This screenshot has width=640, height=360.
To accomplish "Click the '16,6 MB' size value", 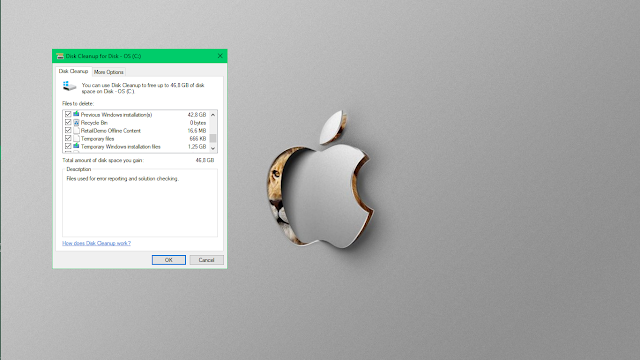I will [197, 131].
